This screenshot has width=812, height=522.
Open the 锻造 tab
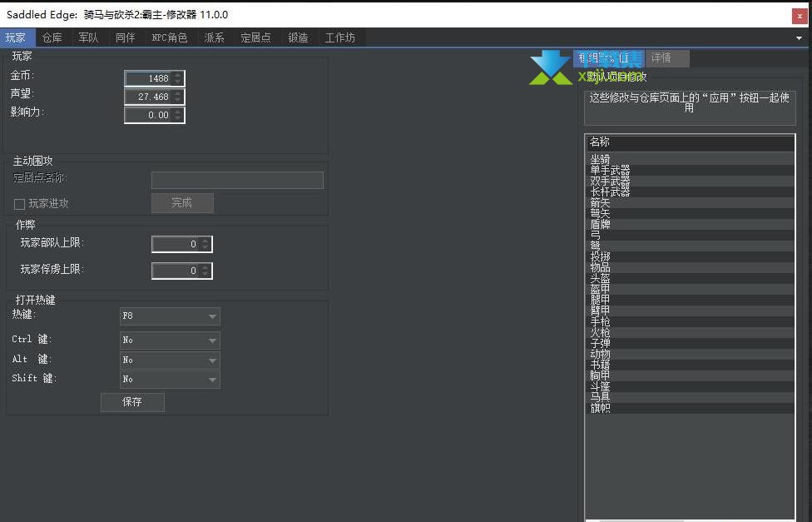pyautogui.click(x=298, y=37)
